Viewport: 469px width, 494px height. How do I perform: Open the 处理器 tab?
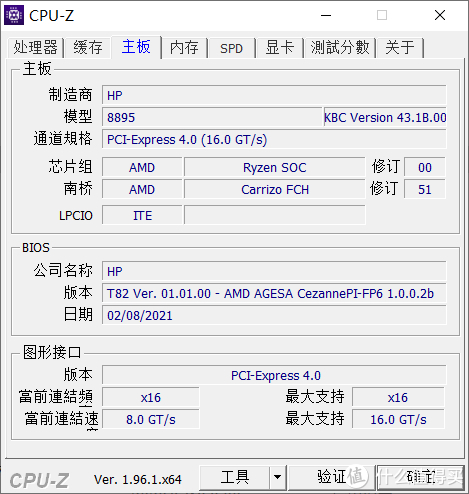35,47
